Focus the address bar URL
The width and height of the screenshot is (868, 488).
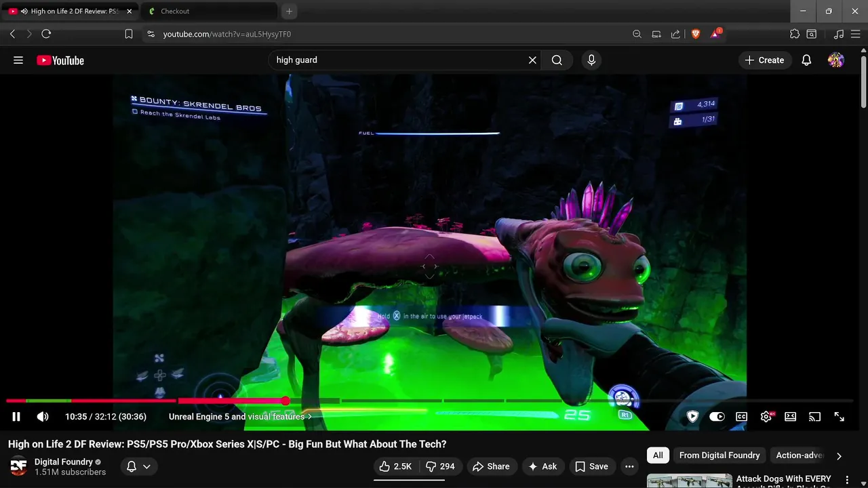coord(227,34)
